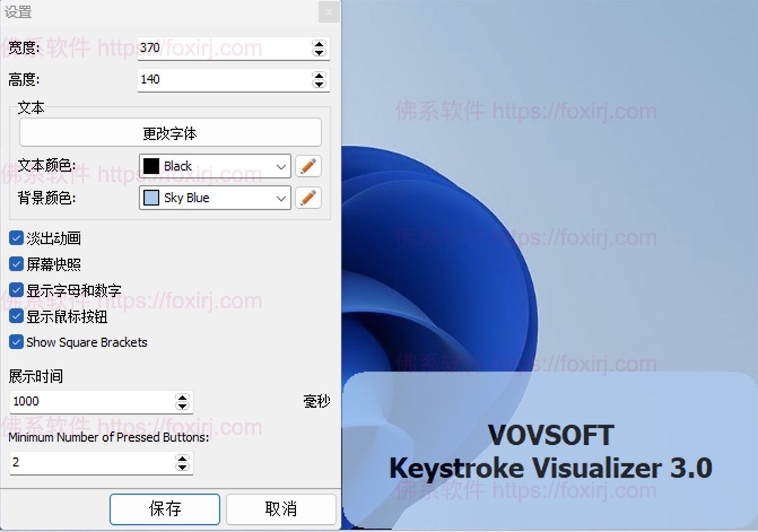Open the pencil editor for background color
758x532 pixels.
click(308, 198)
